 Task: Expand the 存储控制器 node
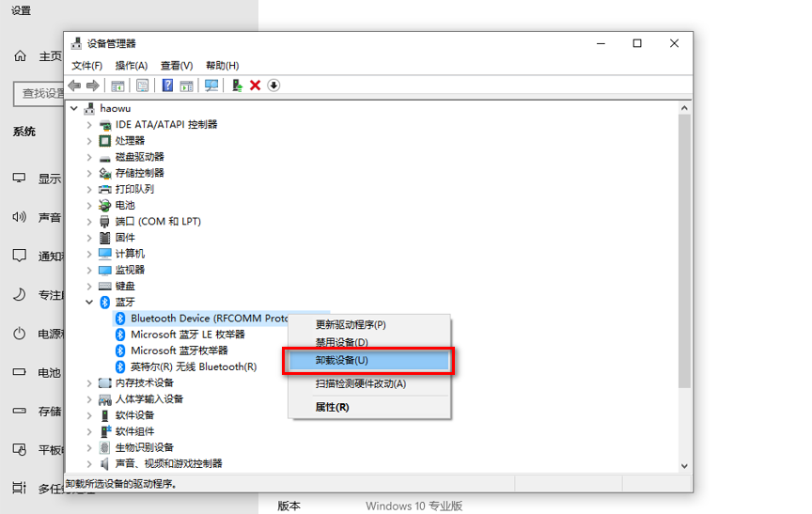[x=89, y=173]
